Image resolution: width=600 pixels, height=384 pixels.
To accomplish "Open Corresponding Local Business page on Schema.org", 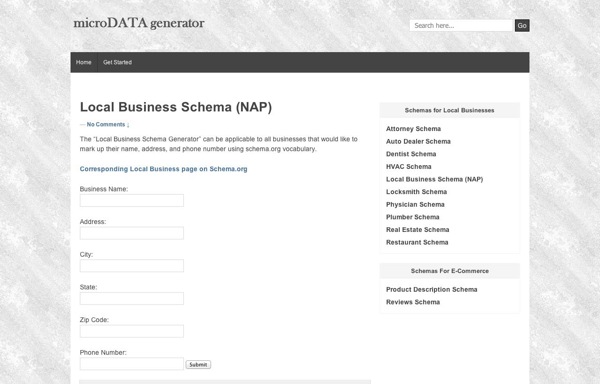I will pos(163,169).
